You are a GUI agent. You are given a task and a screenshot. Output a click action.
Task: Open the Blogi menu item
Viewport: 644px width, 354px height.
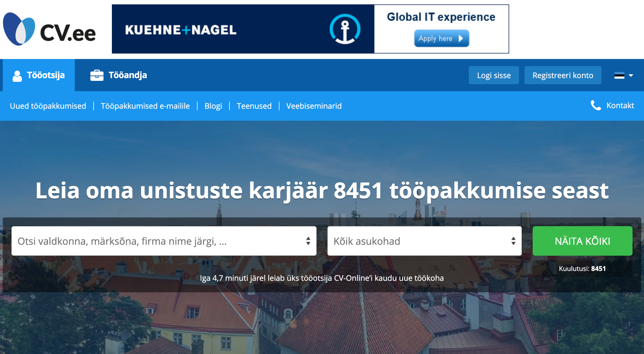click(213, 106)
